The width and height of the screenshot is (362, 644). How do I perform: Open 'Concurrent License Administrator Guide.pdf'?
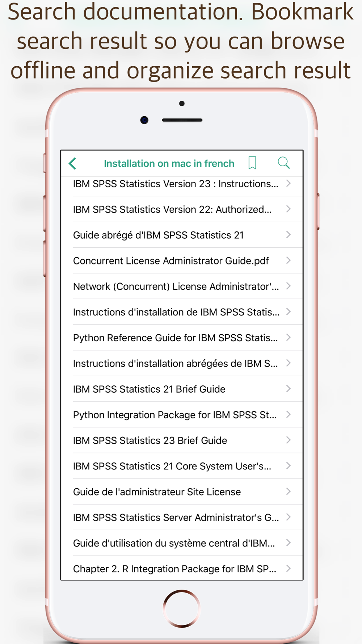coord(182,261)
